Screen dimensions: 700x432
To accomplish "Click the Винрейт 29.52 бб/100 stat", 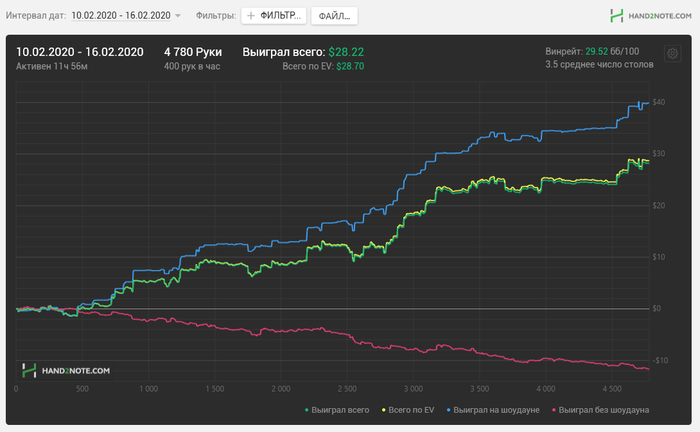I will click(x=592, y=51).
